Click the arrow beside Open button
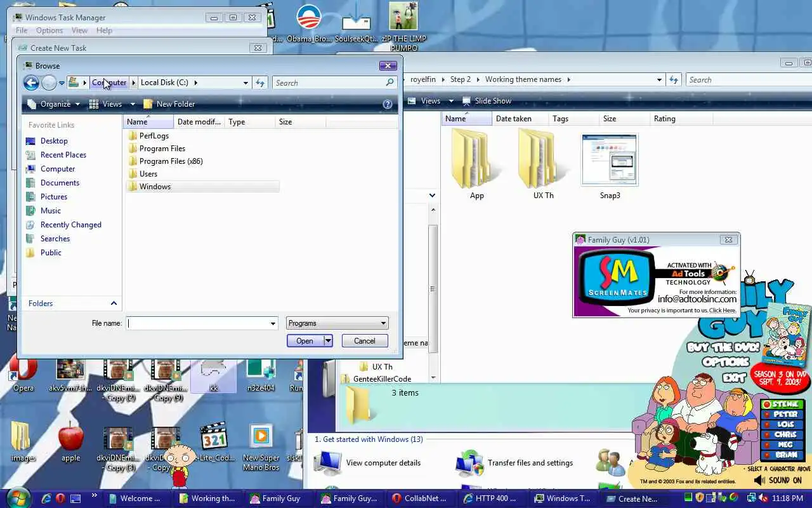This screenshot has width=812, height=508. (328, 341)
